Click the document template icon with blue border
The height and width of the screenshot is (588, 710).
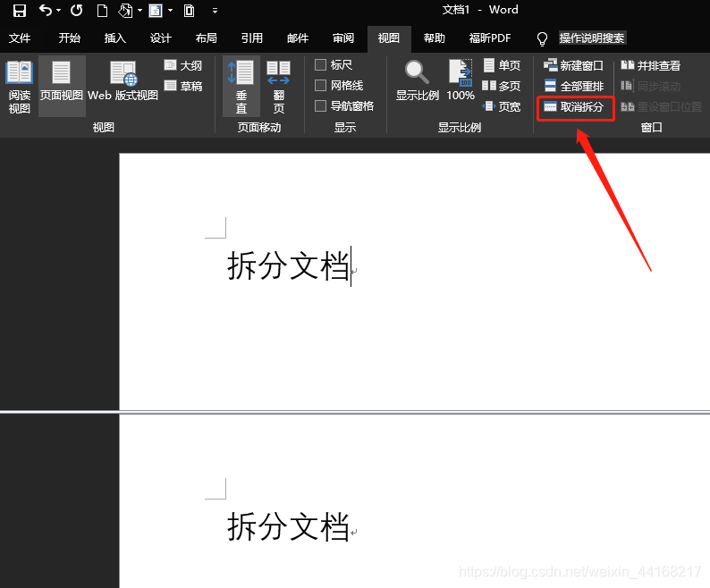(x=156, y=11)
